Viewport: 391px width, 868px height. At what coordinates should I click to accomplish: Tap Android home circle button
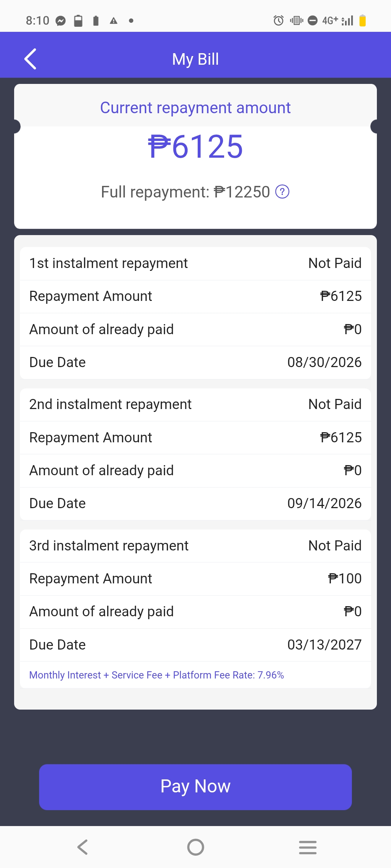pyautogui.click(x=195, y=847)
